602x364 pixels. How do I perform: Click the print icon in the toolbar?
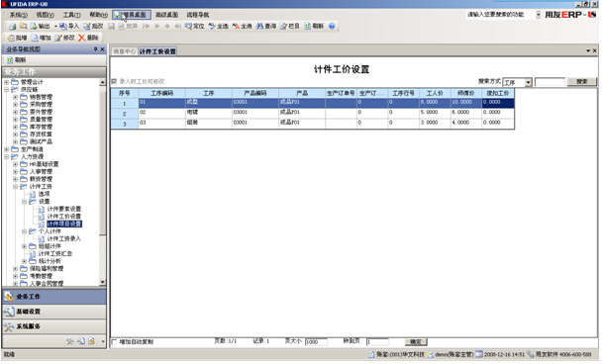(12, 27)
